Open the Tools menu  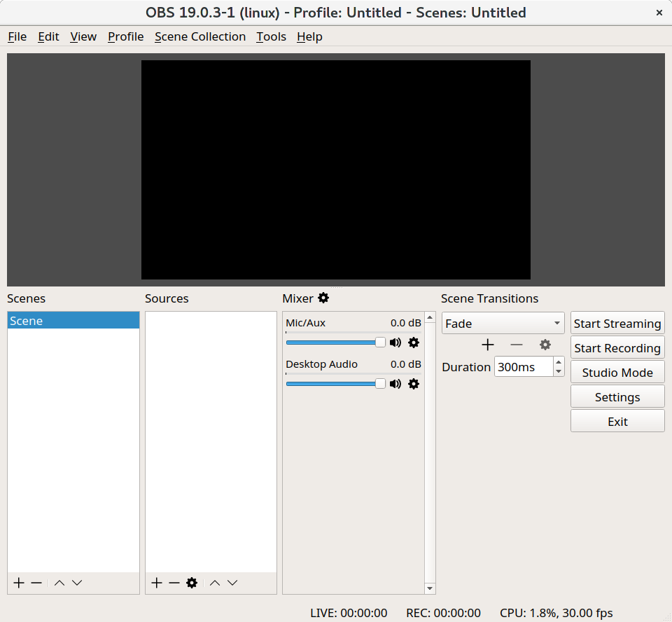[x=271, y=36]
